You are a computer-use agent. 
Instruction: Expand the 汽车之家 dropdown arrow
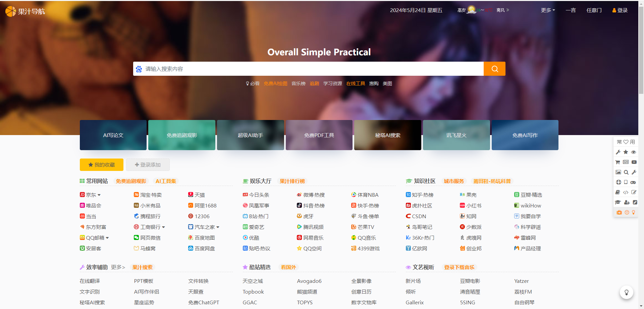pos(218,227)
